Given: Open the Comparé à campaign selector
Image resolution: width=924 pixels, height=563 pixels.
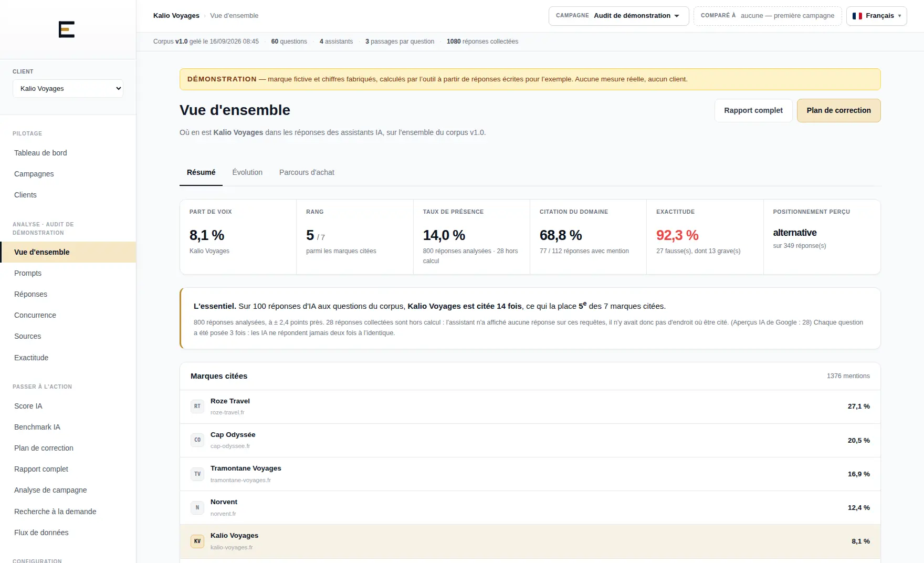Looking at the screenshot, I should (x=768, y=16).
